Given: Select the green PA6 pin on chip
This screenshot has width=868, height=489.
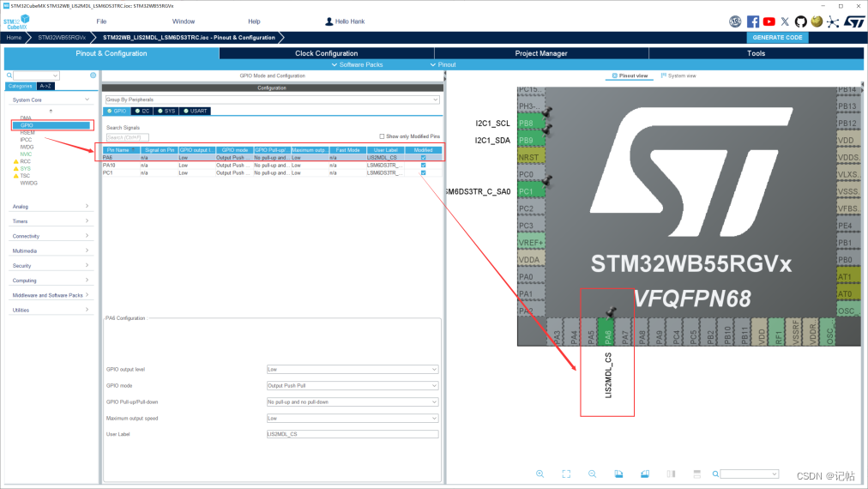Looking at the screenshot, I should click(x=607, y=332).
